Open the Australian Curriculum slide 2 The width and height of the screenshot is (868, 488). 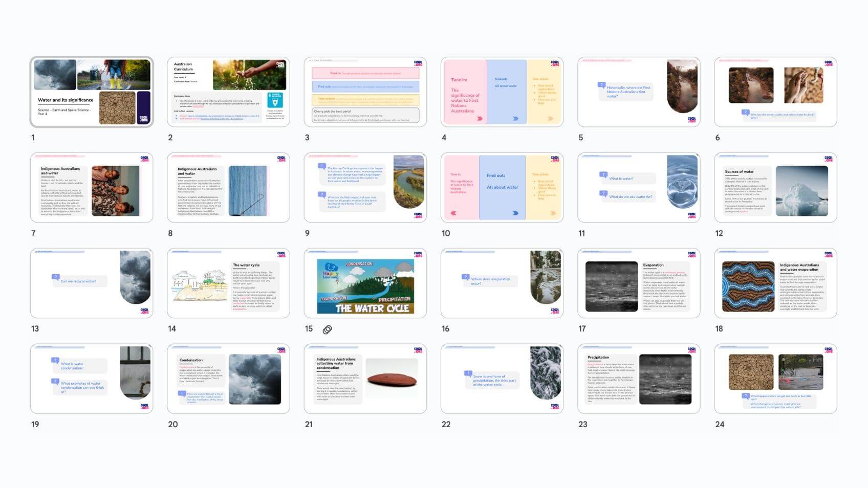228,92
